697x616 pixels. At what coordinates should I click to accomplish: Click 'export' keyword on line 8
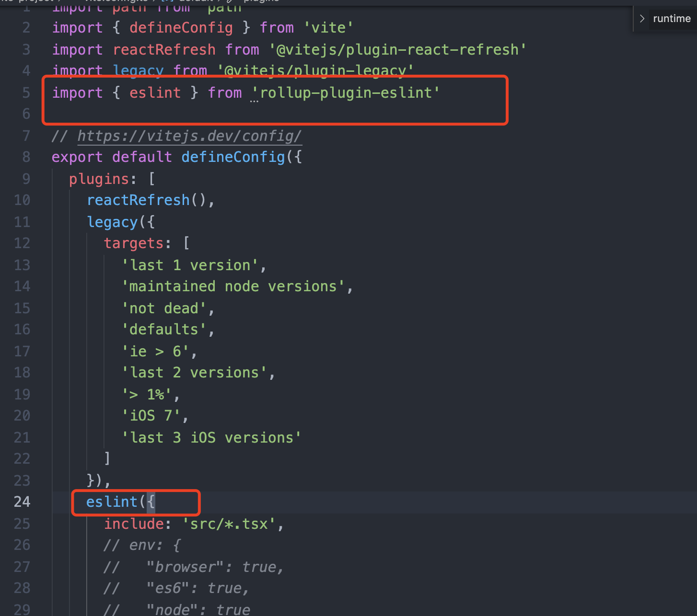pyautogui.click(x=77, y=157)
